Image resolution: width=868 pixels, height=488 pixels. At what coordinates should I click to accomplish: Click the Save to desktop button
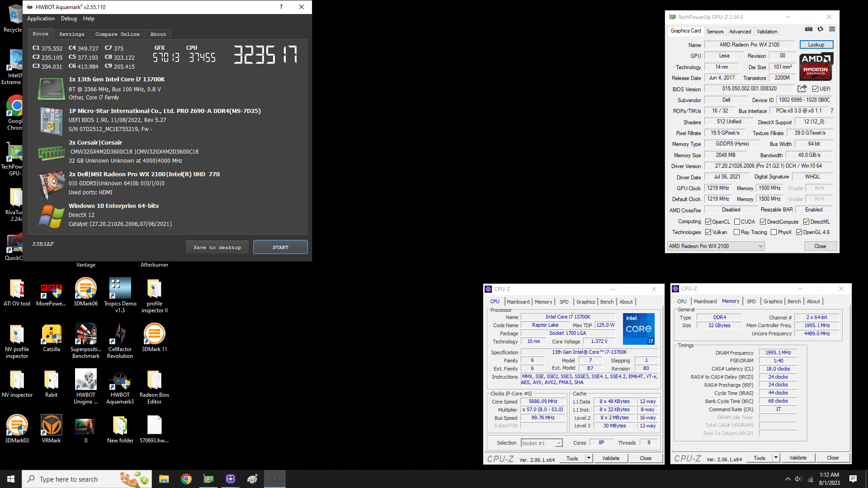217,247
